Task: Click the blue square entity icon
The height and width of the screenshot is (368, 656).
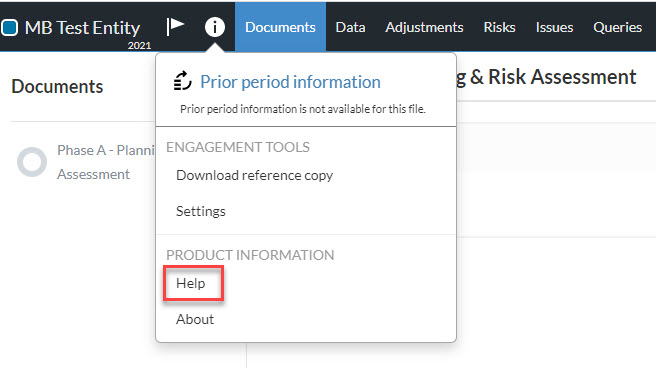Action: (x=9, y=28)
